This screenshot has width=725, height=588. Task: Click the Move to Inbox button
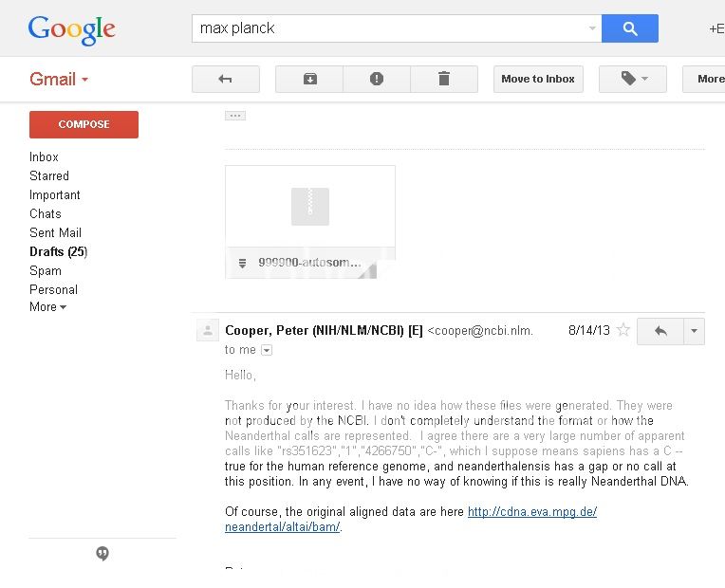(x=538, y=80)
